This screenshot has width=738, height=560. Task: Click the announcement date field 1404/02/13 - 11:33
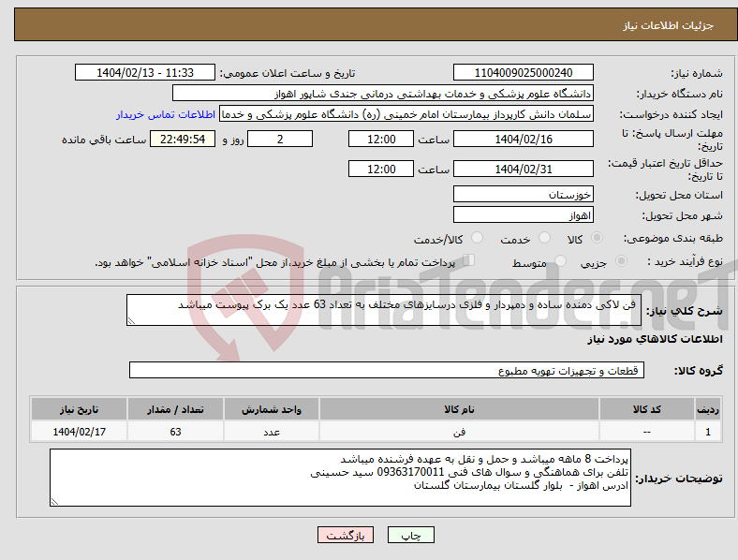pos(145,72)
